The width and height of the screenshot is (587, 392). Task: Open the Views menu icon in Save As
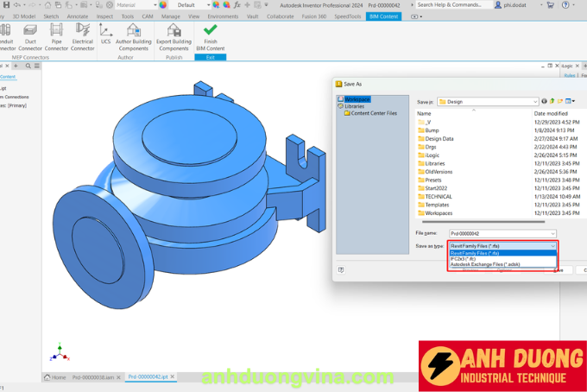571,101
